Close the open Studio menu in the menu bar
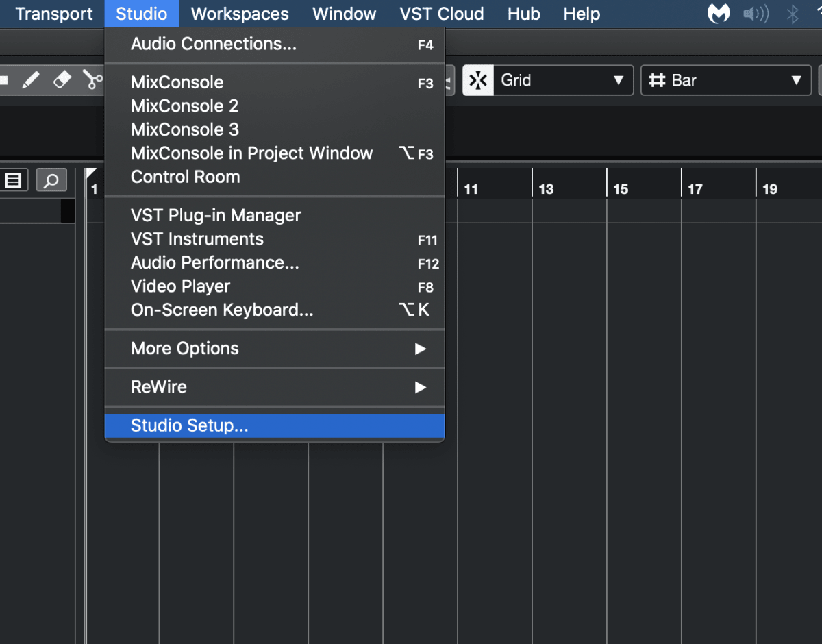Image resolution: width=822 pixels, height=644 pixels. coord(141,14)
